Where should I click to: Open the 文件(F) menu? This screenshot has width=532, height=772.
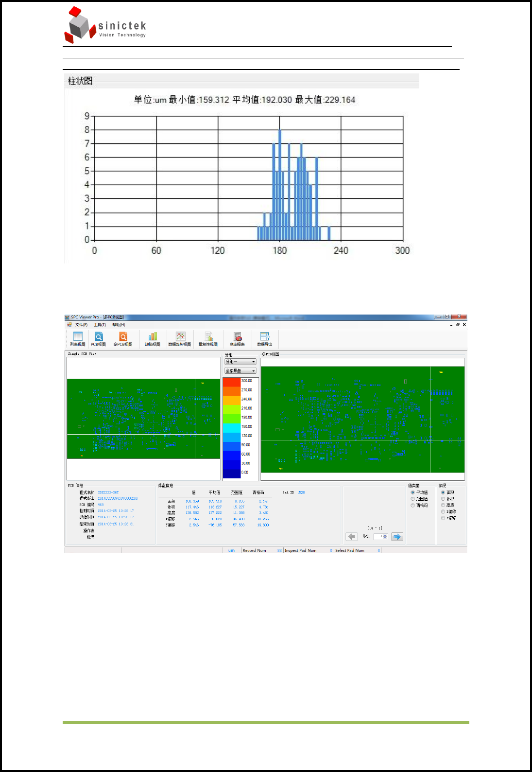click(82, 325)
